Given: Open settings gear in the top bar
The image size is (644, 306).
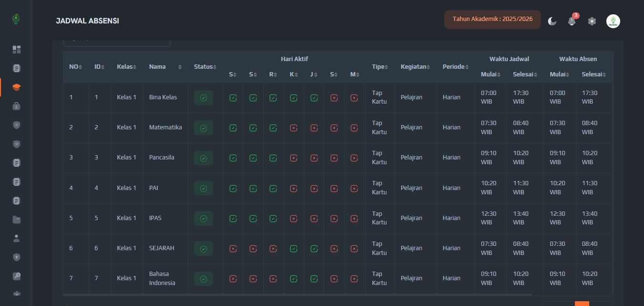Looking at the screenshot, I should [x=592, y=21].
